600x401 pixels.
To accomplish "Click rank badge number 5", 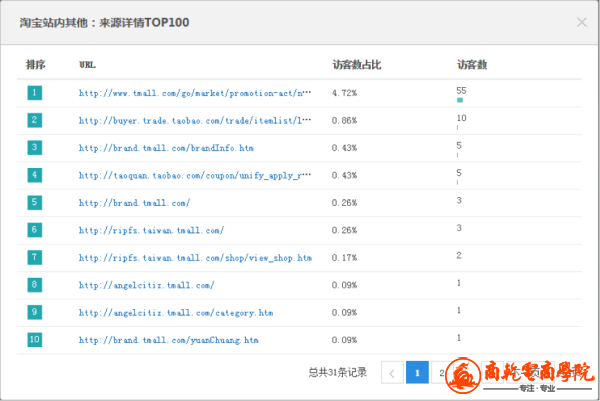I will click(34, 202).
